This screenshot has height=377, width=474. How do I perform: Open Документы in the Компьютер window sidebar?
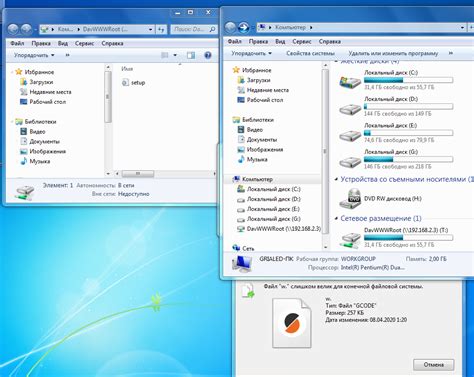coord(257,139)
